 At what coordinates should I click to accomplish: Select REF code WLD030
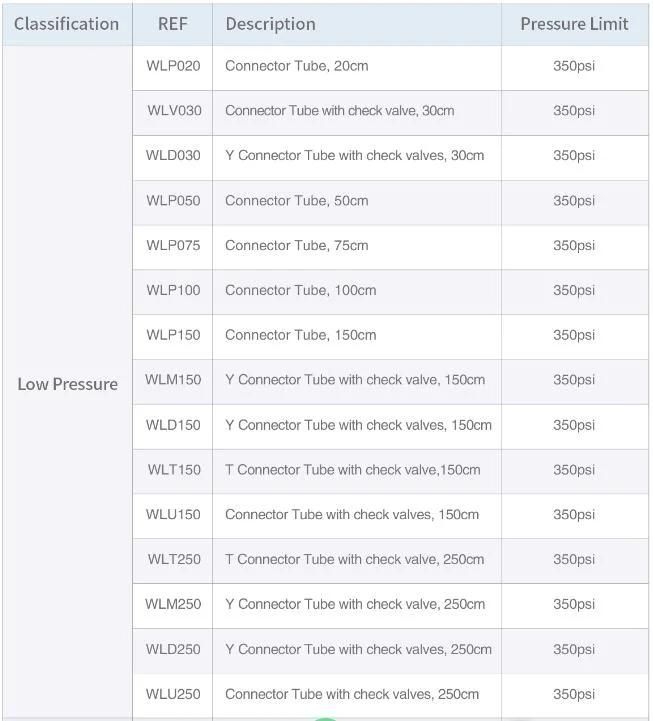(x=173, y=155)
